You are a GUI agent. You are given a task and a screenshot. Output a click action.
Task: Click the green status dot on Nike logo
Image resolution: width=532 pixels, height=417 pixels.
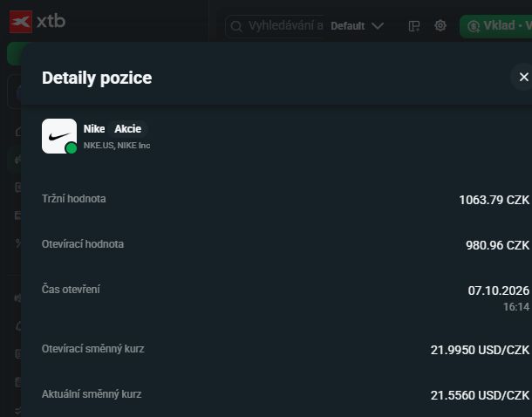coord(72,148)
